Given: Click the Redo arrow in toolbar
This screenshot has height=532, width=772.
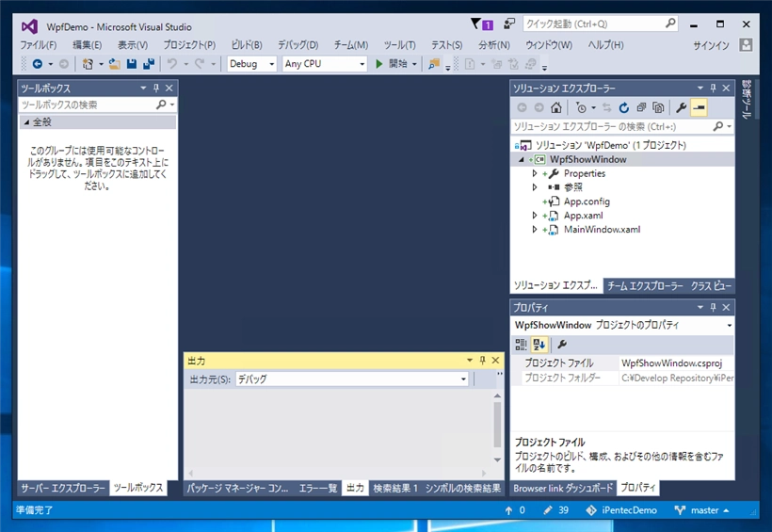Looking at the screenshot, I should (200, 64).
